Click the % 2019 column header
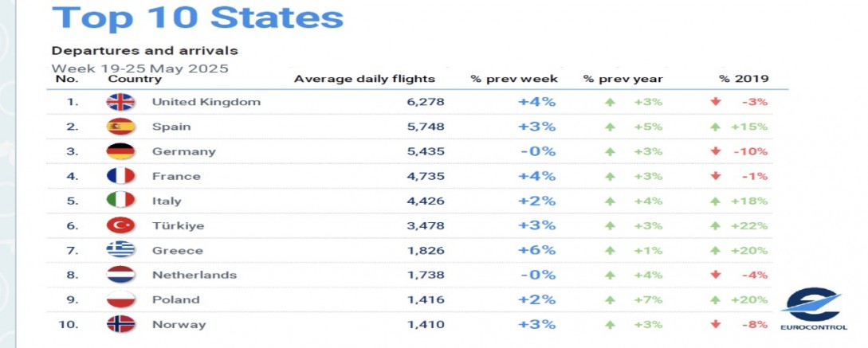The image size is (868, 348). (x=744, y=79)
